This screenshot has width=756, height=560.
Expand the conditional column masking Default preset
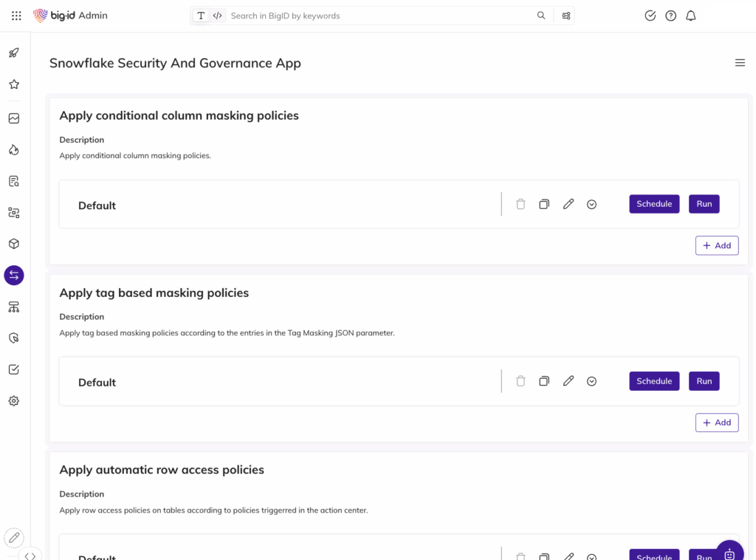591,205
